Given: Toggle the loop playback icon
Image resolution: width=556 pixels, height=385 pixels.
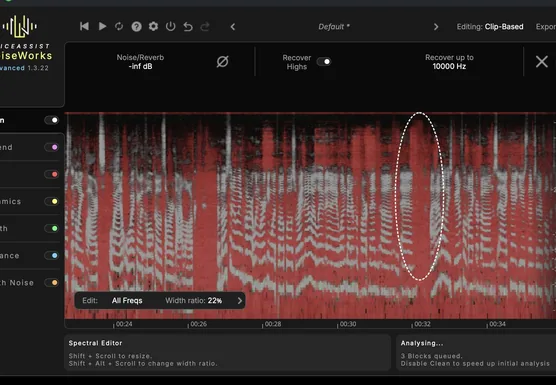Looking at the screenshot, I should click(x=119, y=26).
